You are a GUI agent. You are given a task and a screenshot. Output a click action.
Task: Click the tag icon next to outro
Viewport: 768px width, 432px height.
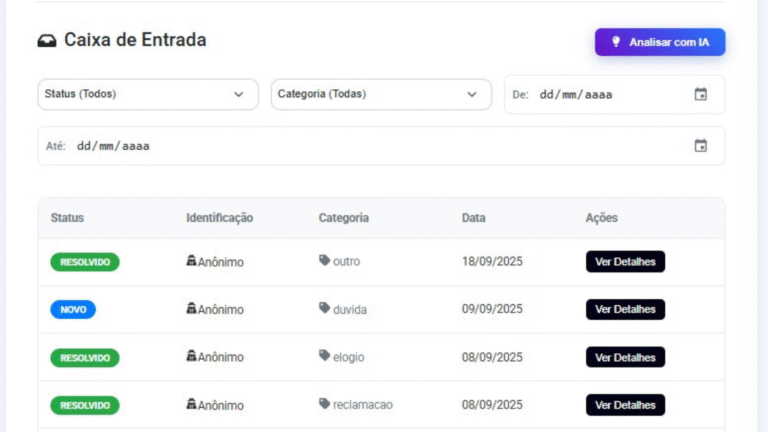click(x=324, y=261)
